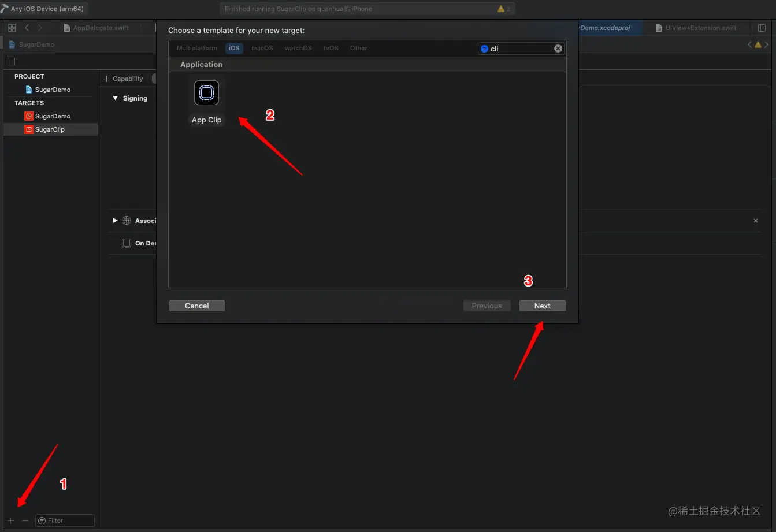Click the Finished running status text

click(298, 9)
